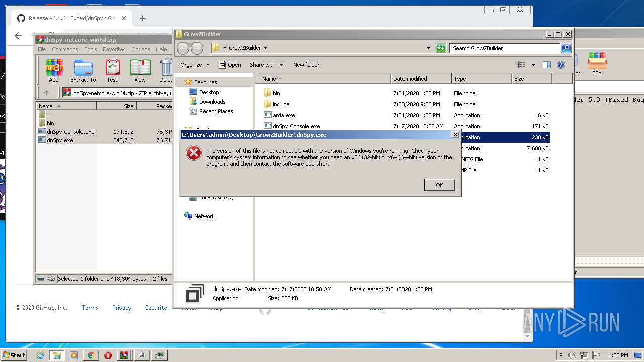Open the WinRAR Commands menu
Screen dimensions: 644x362
click(x=65, y=49)
